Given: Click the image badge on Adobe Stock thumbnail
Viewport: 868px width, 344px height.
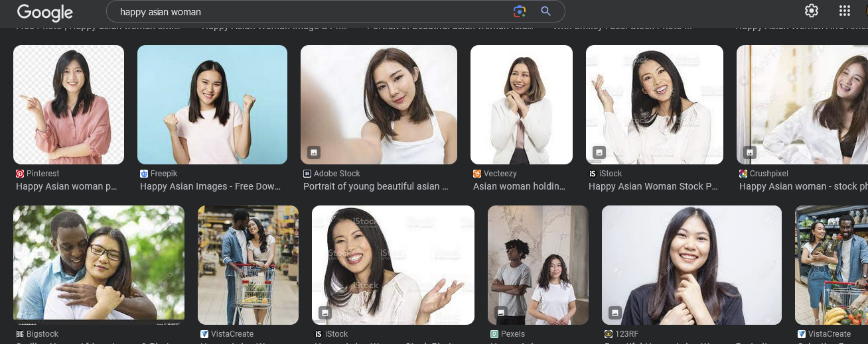Looking at the screenshot, I should point(315,152).
